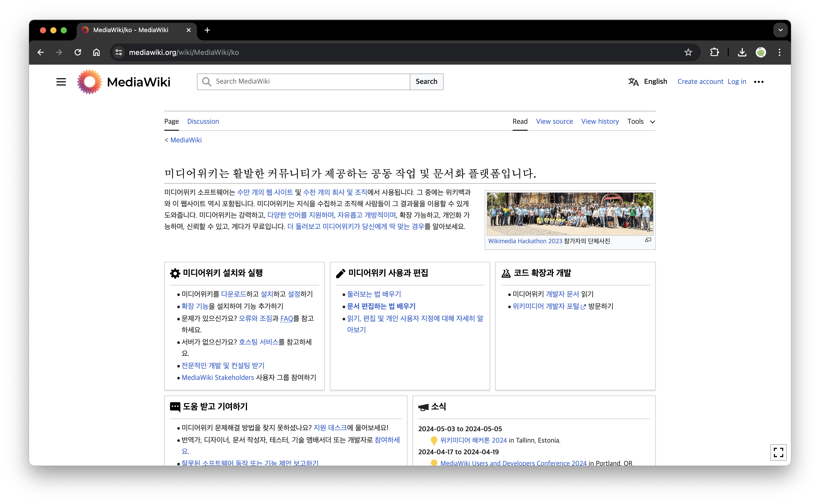
Task: Switch to the Discussion tab
Action: pyautogui.click(x=203, y=121)
